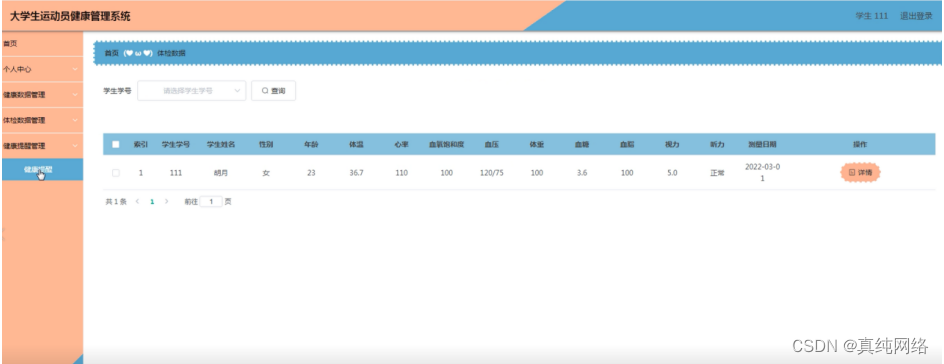Click 视力 column header
This screenshot has width=944, height=364.
pyautogui.click(x=672, y=144)
